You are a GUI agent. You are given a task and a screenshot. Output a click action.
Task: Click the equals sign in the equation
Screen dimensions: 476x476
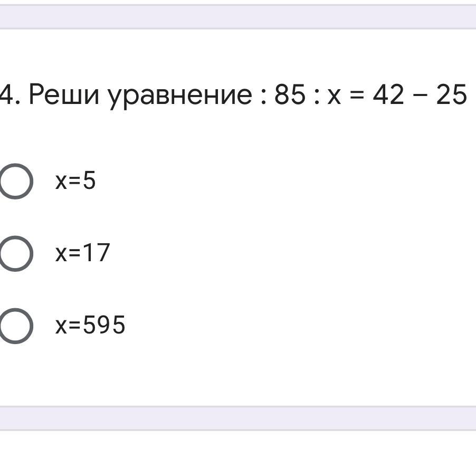[x=357, y=96]
